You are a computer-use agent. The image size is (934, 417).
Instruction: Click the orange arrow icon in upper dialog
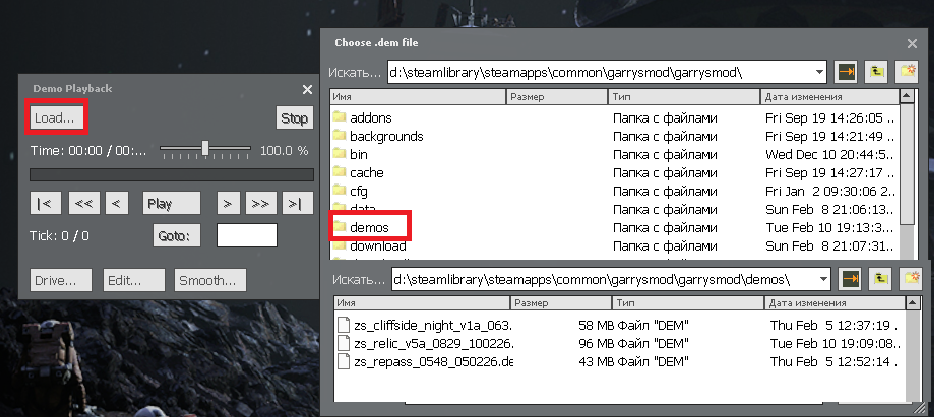click(847, 73)
